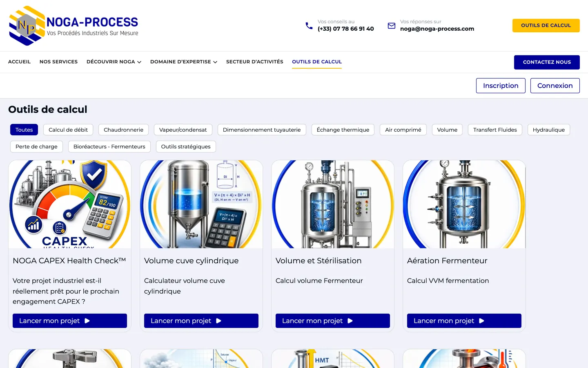Filter by Dimensionnement tuyauterie

(262, 130)
